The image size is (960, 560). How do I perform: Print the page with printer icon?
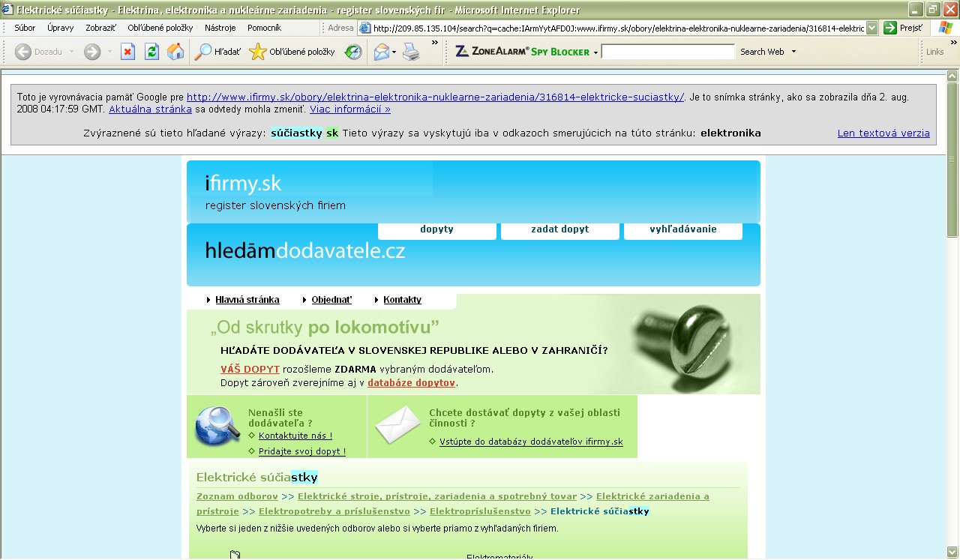411,52
